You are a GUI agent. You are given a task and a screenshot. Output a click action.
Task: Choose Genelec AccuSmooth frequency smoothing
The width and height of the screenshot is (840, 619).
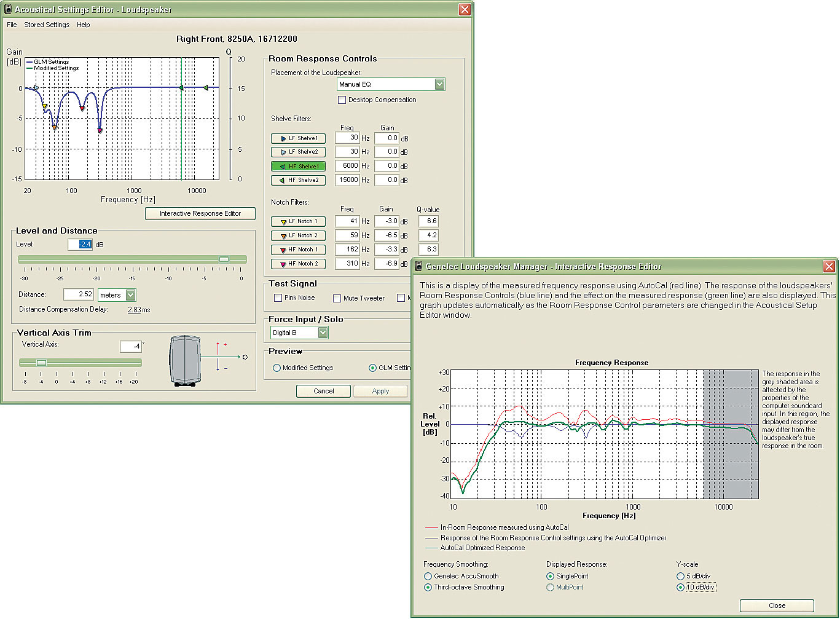(x=428, y=576)
